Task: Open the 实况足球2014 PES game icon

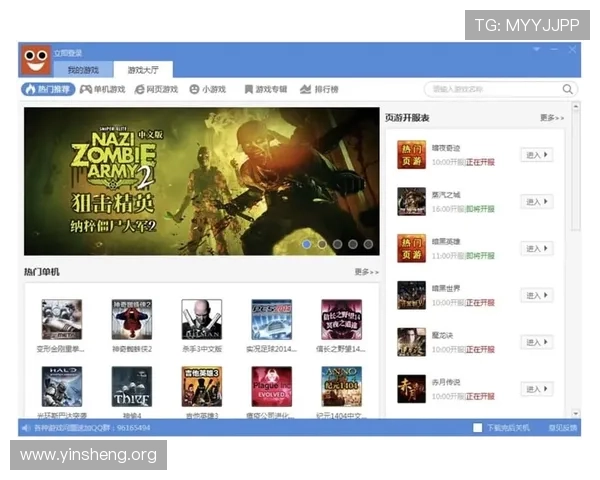Action: 272,319
